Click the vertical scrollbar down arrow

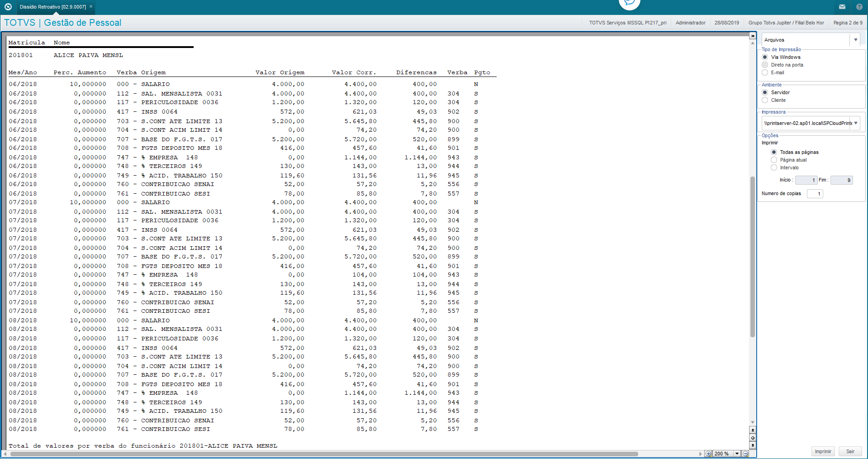(x=753, y=422)
